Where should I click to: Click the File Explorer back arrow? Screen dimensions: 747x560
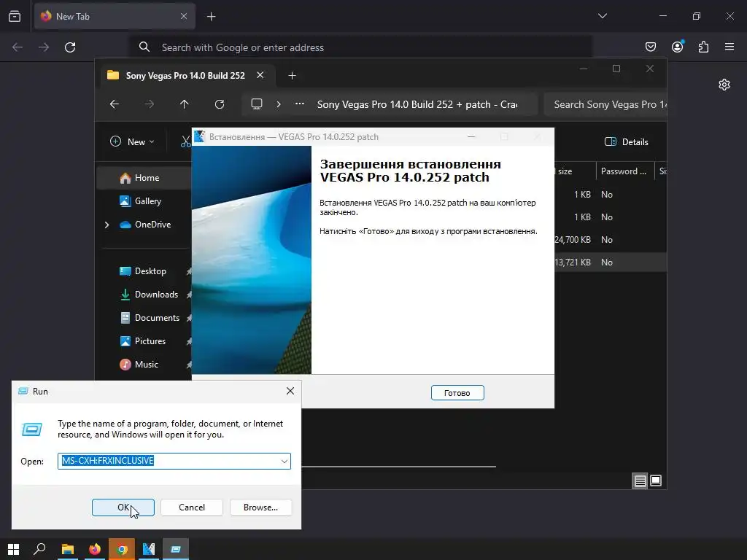coord(115,104)
